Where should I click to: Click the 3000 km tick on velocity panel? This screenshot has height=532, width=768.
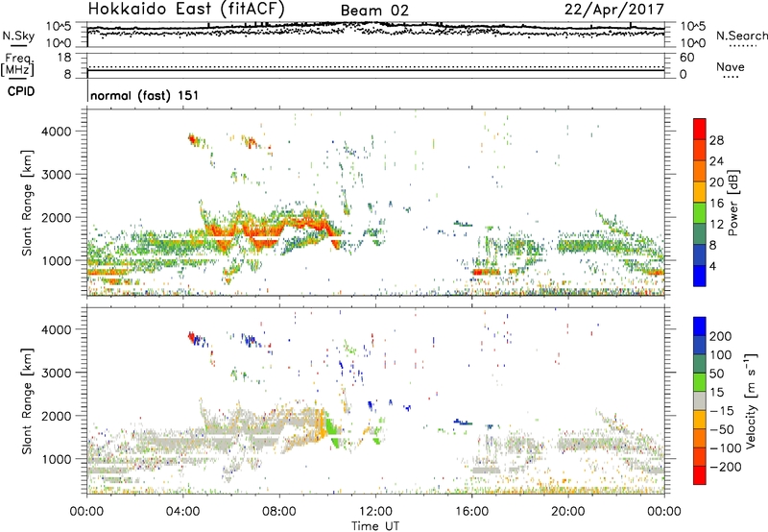coord(56,373)
